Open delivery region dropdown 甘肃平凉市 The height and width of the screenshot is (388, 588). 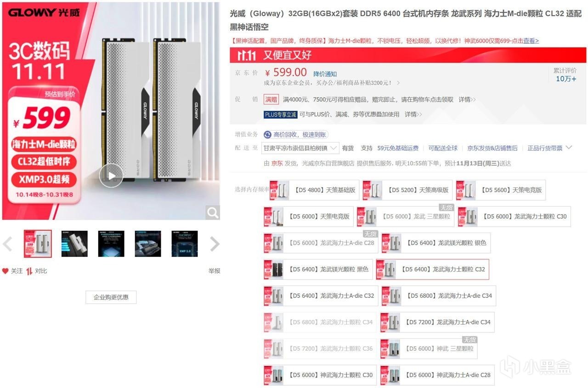click(x=300, y=148)
